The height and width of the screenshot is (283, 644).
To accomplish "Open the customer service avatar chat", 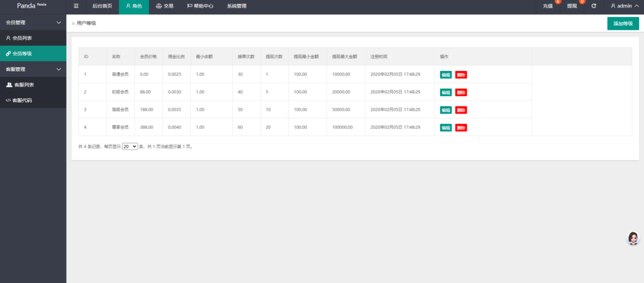I will pos(633,238).
